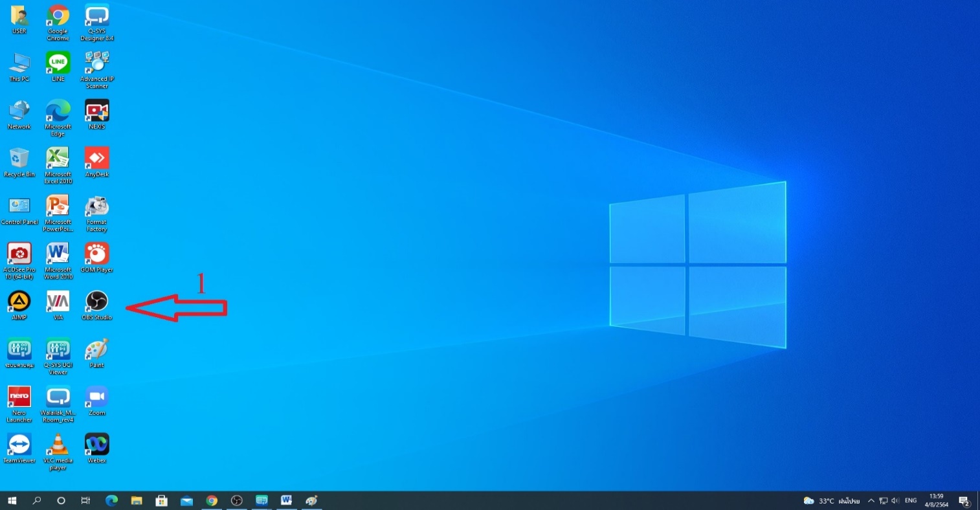This screenshot has height=510, width=980.
Task: Select the Nero Launcher shortcut
Action: (19, 405)
